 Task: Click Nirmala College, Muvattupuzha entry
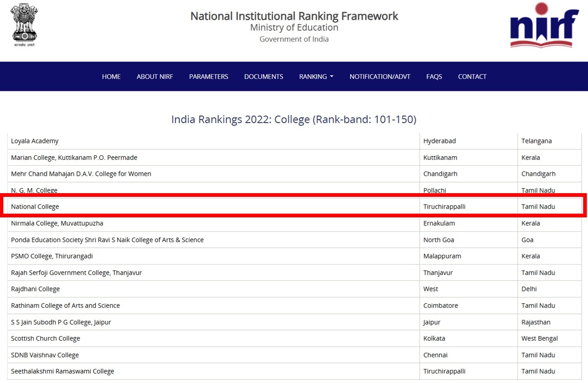(x=57, y=224)
